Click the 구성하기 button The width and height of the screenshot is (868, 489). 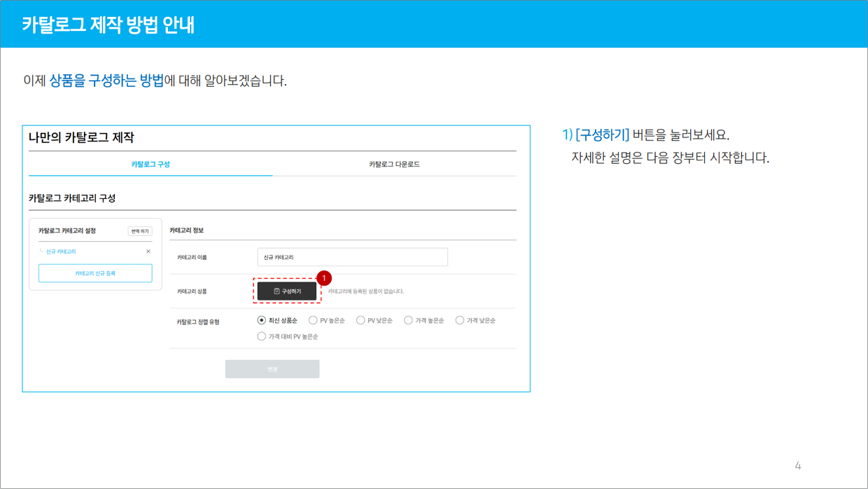(x=287, y=291)
